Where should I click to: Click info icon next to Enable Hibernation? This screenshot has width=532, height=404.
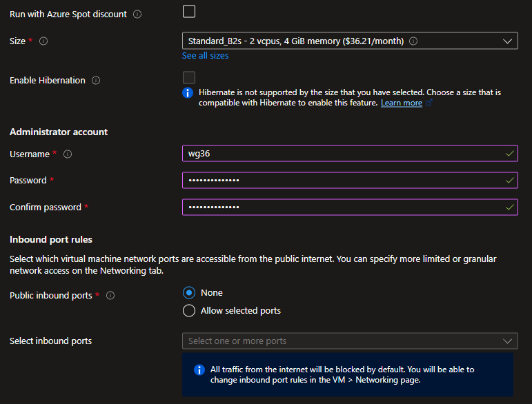pos(96,81)
